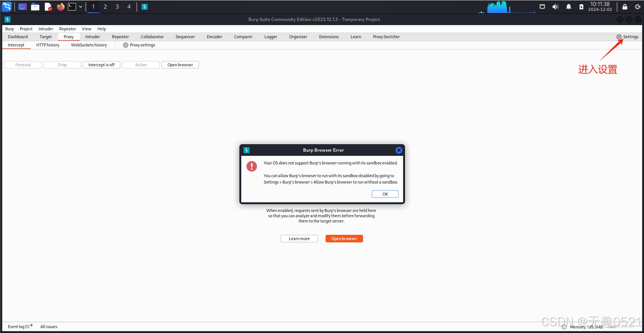Open the Logger tab
This screenshot has height=333, width=644.
point(271,37)
